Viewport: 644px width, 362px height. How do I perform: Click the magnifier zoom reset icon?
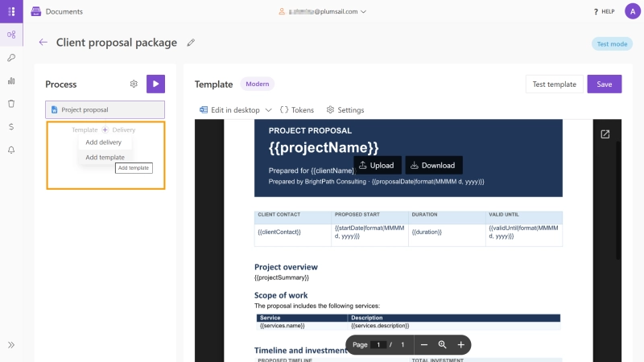click(442, 345)
